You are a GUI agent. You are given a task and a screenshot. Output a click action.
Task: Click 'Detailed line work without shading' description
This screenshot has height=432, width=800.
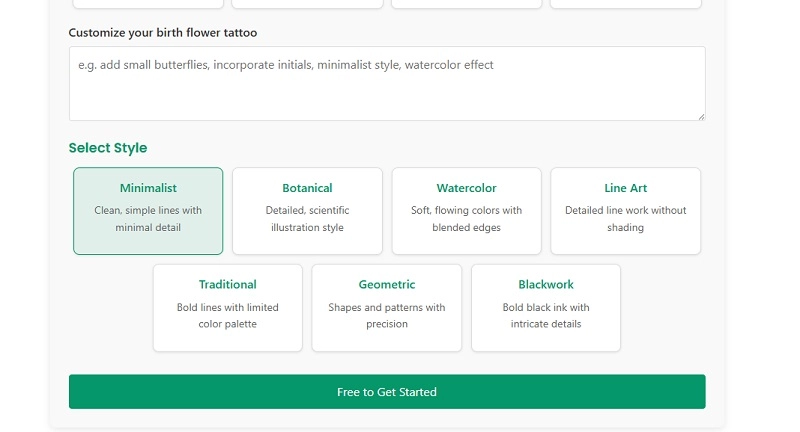(x=625, y=219)
